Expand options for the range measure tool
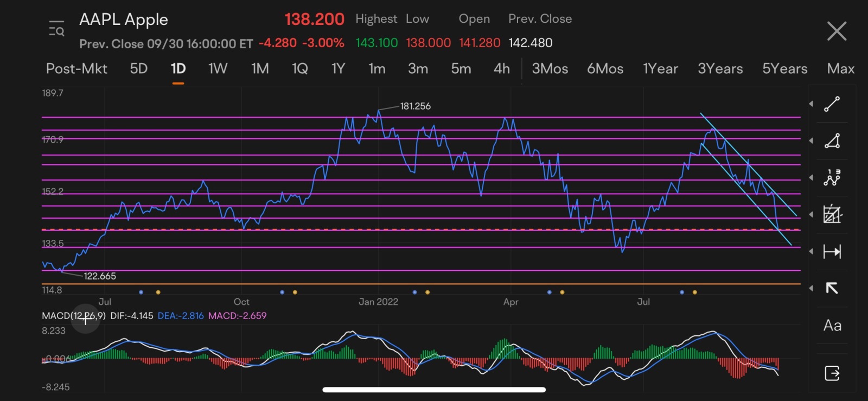868x401 pixels. click(x=811, y=251)
